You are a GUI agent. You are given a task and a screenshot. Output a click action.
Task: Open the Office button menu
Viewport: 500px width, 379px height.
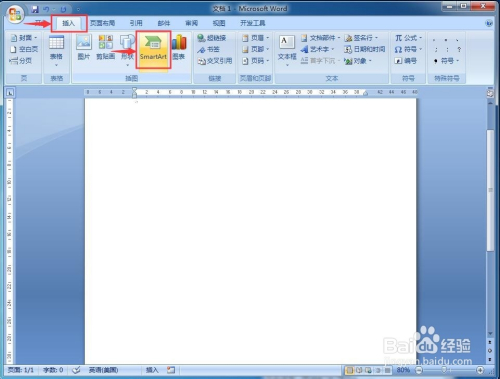(x=15, y=14)
